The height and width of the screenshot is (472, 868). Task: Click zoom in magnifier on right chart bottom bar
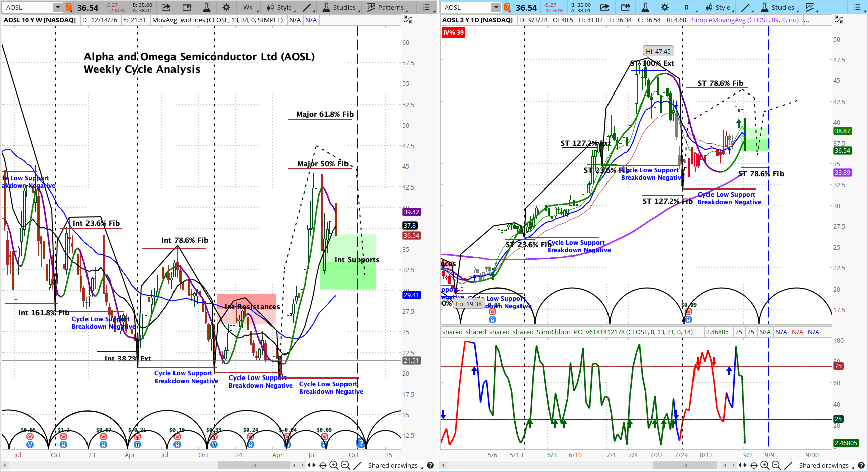coord(765,466)
